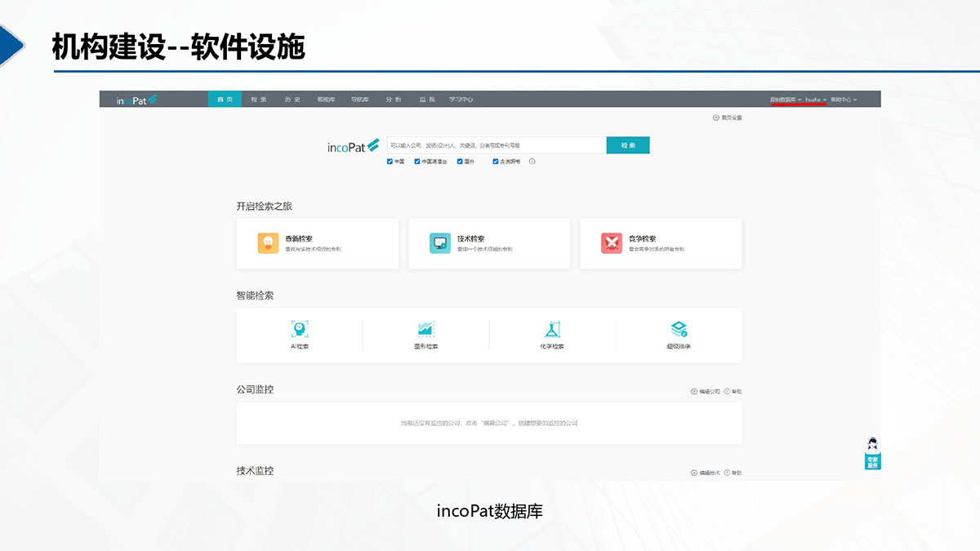The image size is (980, 551).
Task: Click the 技术监控 heading
Action: (x=255, y=471)
